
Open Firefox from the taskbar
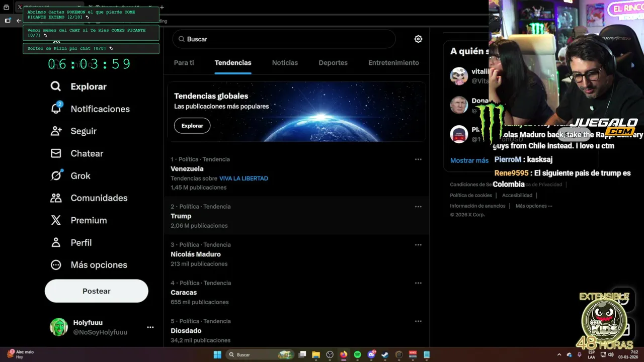click(x=344, y=354)
